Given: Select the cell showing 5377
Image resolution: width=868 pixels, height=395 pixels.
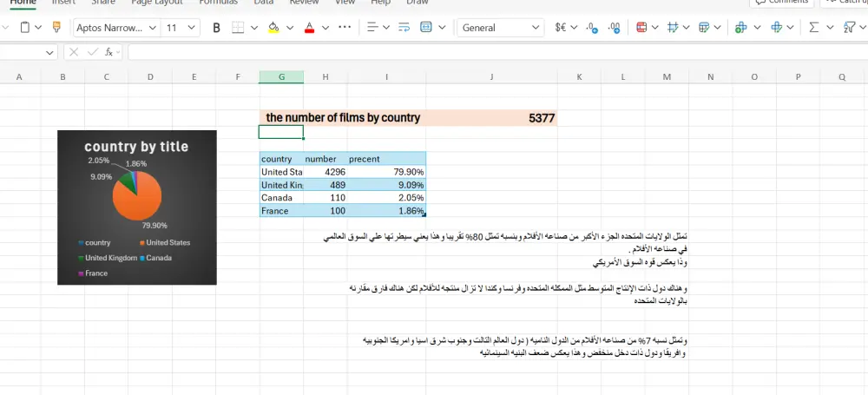Looking at the screenshot, I should click(491, 118).
